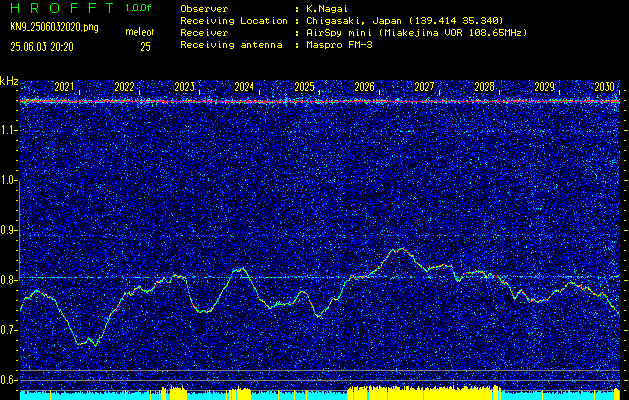Click the 0.6 frequency axis label
The width and height of the screenshot is (629, 400).
(x=7, y=380)
